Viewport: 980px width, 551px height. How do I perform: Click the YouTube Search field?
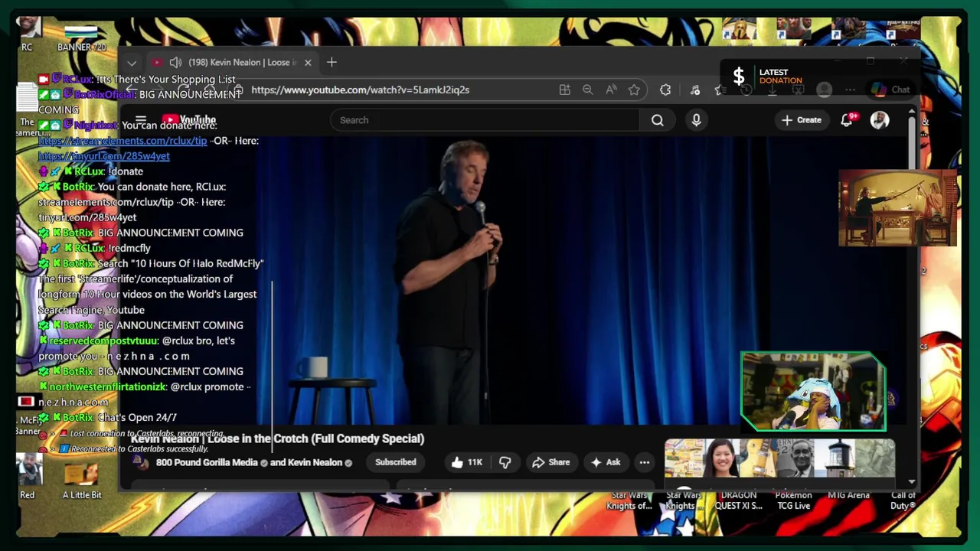[485, 120]
